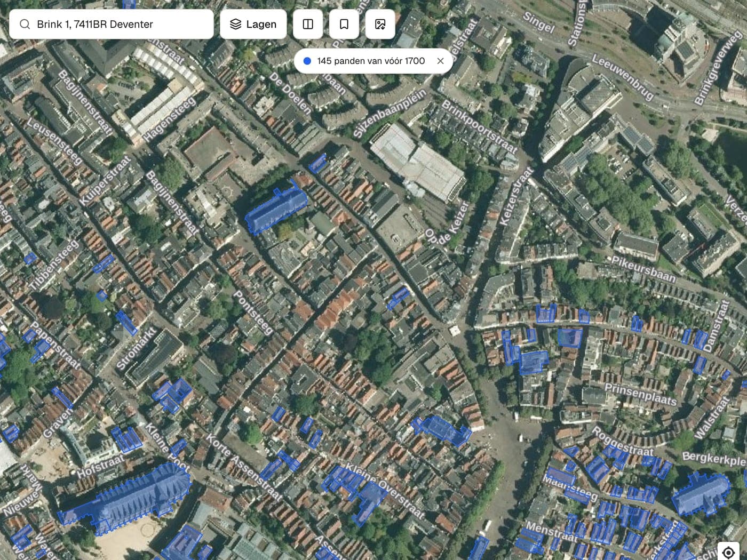Screen dimensions: 747x560
Task: Click the 'De Doelen' street label
Action: coord(291,93)
